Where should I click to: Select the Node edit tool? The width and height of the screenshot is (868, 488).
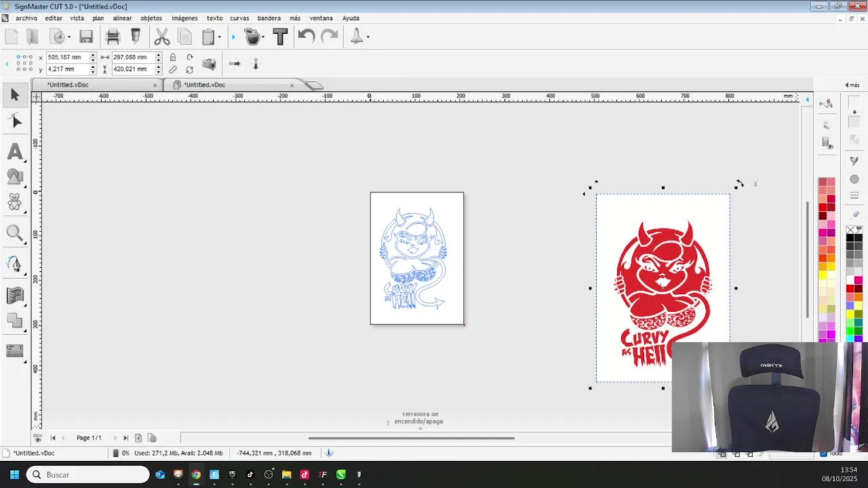(15, 121)
